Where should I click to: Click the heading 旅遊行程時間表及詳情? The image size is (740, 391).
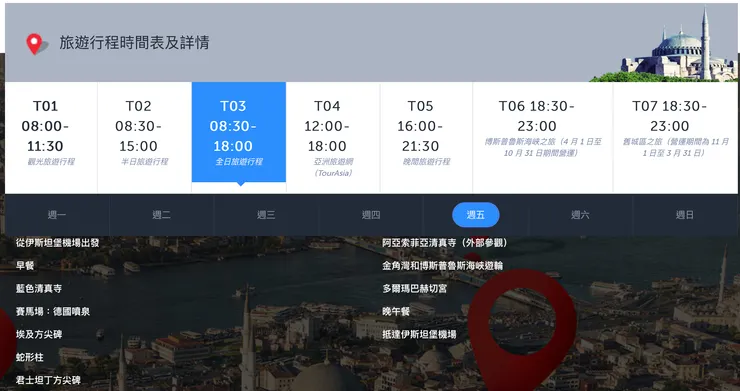click(134, 43)
